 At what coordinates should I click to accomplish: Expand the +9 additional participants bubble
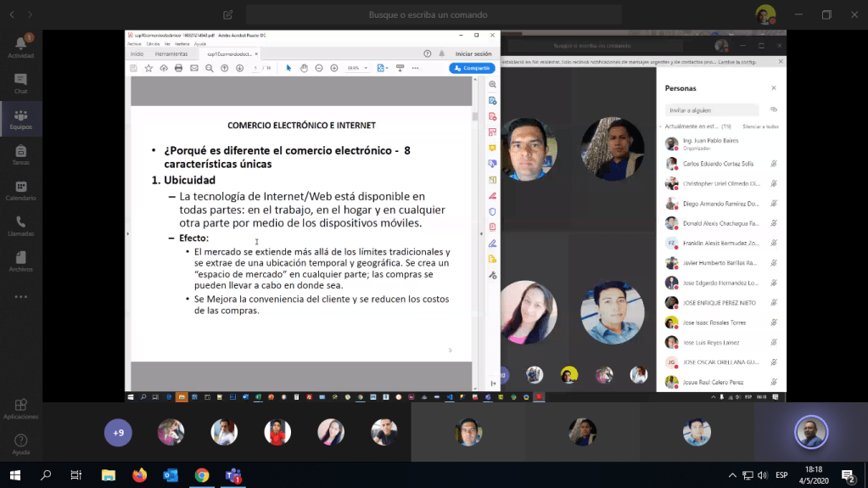[x=118, y=432]
